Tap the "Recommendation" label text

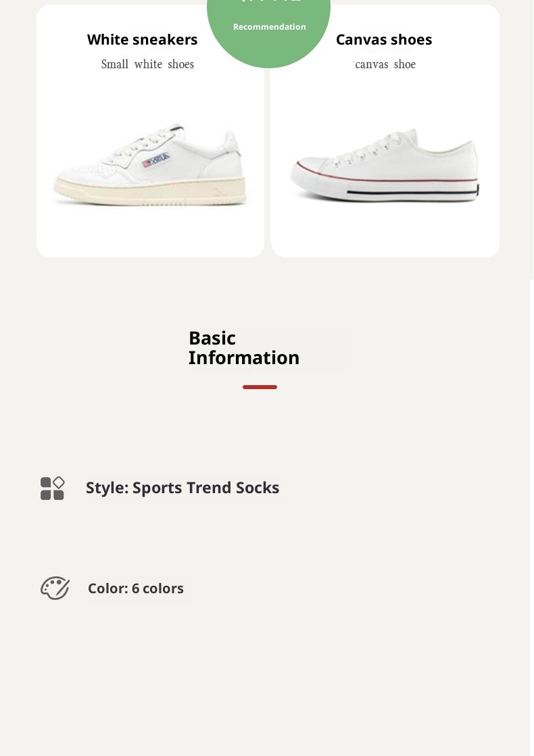pyautogui.click(x=270, y=27)
